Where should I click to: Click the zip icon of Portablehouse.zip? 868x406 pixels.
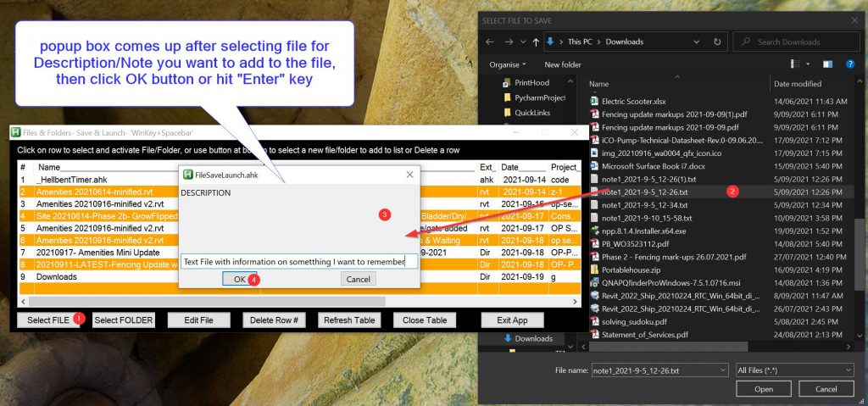(x=594, y=270)
